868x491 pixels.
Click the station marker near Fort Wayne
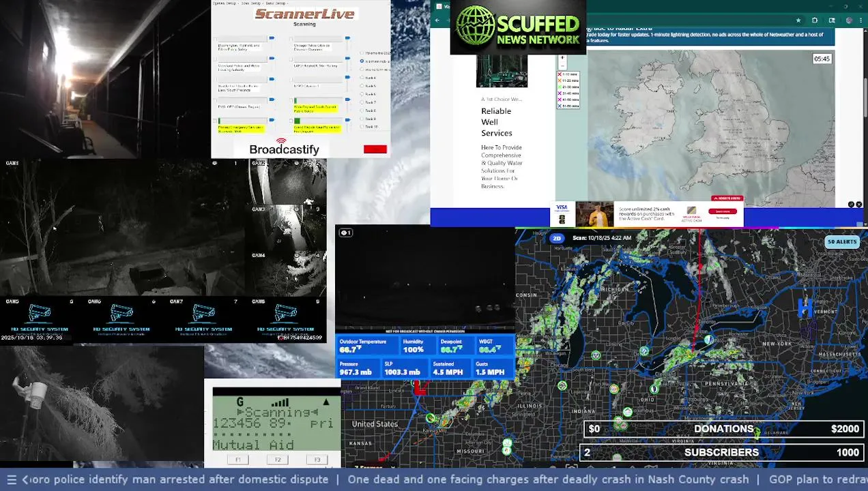click(x=613, y=389)
